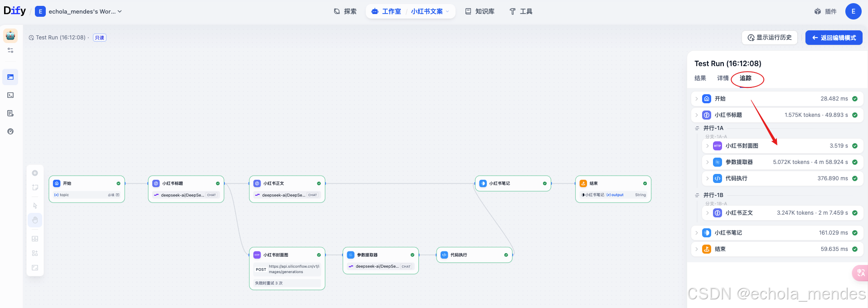This screenshot has width=868, height=308.
Task: Switch to the 详情 tab
Action: tap(723, 78)
